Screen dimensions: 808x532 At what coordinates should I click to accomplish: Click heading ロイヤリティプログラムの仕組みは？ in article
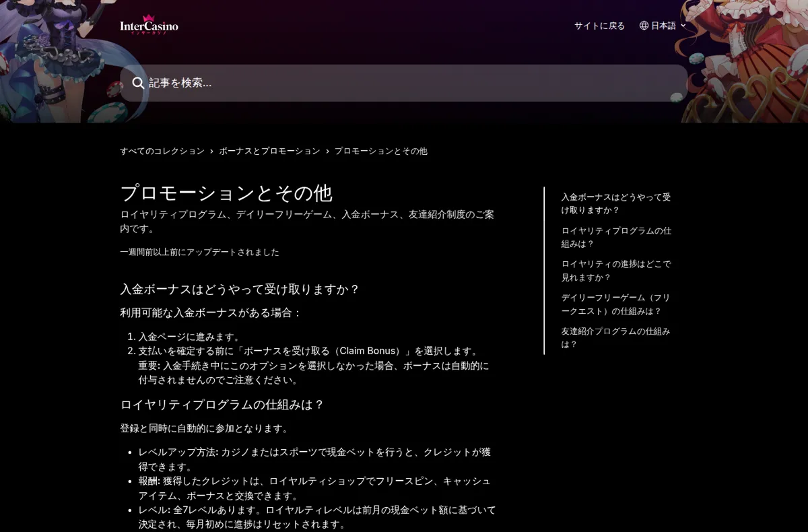(222, 405)
